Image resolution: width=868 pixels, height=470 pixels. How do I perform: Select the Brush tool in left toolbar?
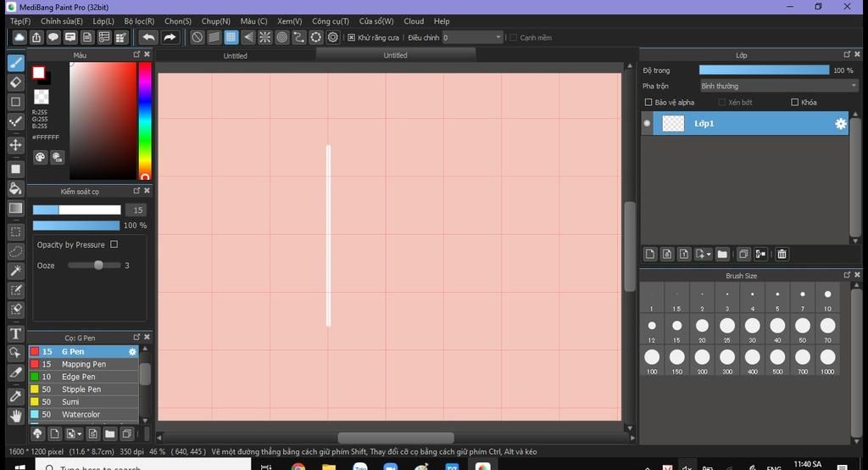(x=15, y=63)
